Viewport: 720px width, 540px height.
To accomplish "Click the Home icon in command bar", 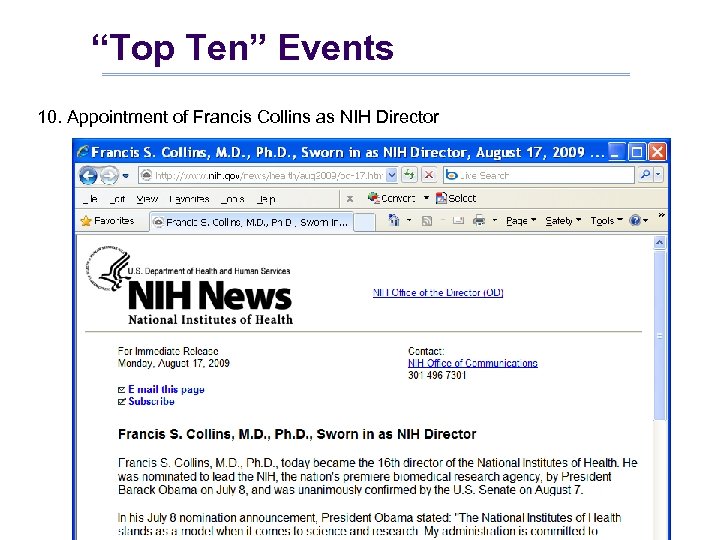I will tap(394, 220).
